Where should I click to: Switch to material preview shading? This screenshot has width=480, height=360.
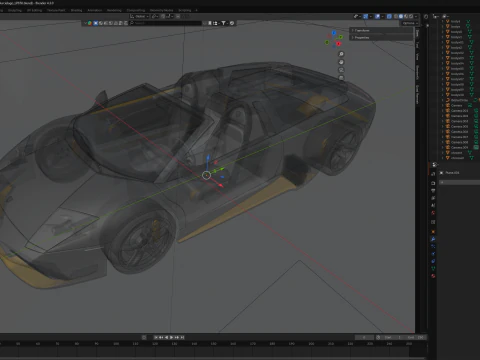(406, 16)
